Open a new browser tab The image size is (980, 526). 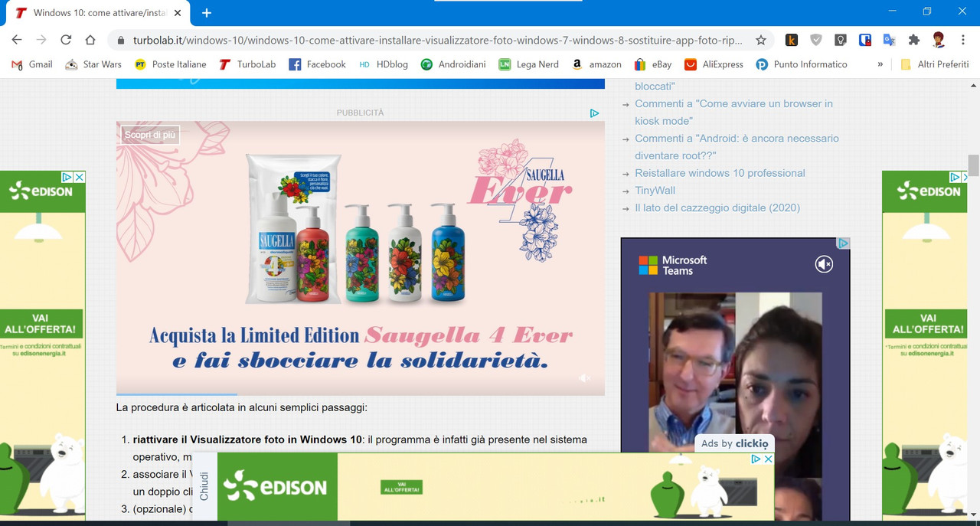207,12
